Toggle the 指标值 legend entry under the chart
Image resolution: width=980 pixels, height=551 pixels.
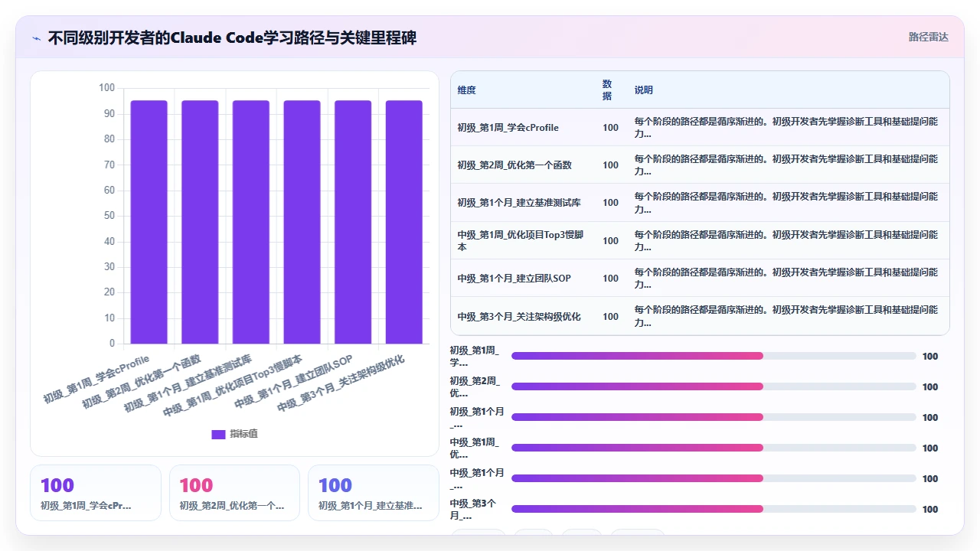[234, 434]
